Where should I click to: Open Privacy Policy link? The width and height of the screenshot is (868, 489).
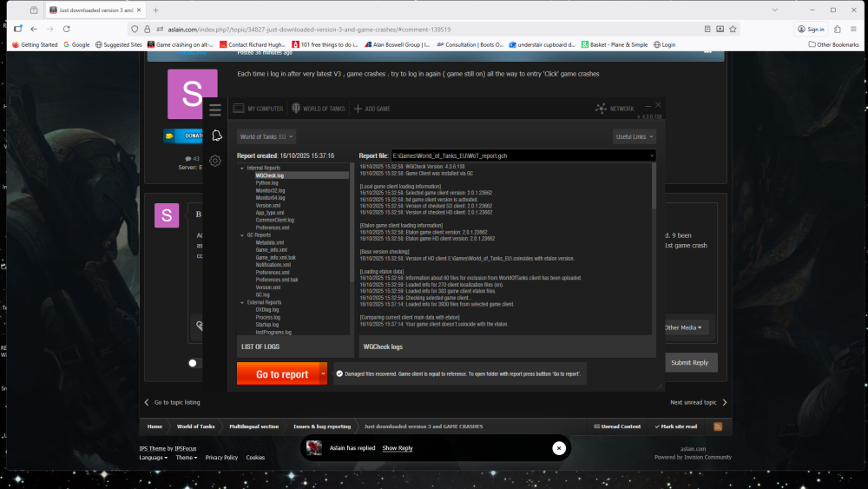click(221, 458)
